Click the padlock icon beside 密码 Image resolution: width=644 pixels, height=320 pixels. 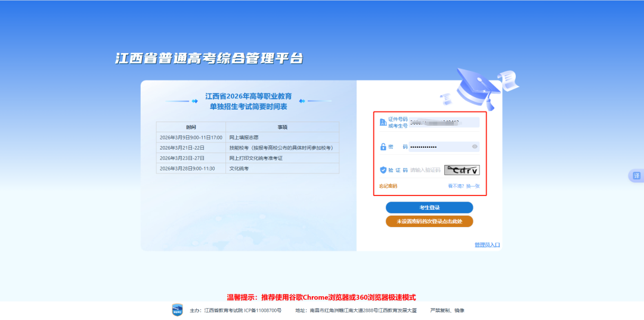coord(383,147)
